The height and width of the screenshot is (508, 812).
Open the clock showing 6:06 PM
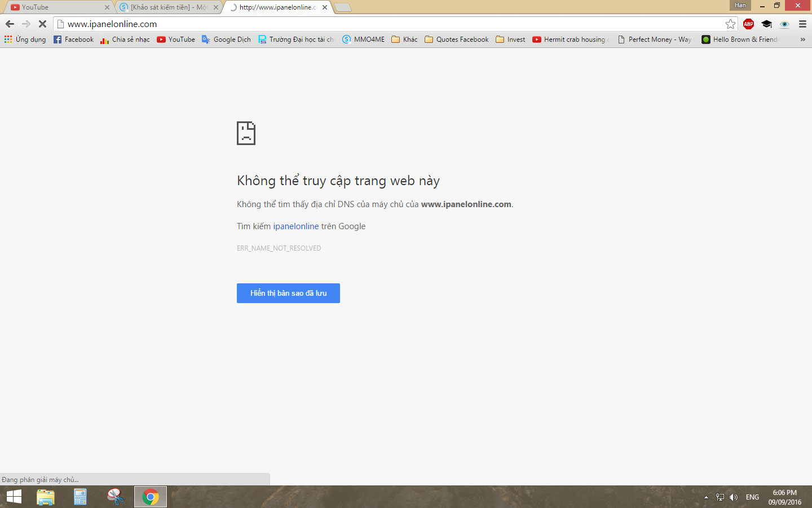point(785,497)
